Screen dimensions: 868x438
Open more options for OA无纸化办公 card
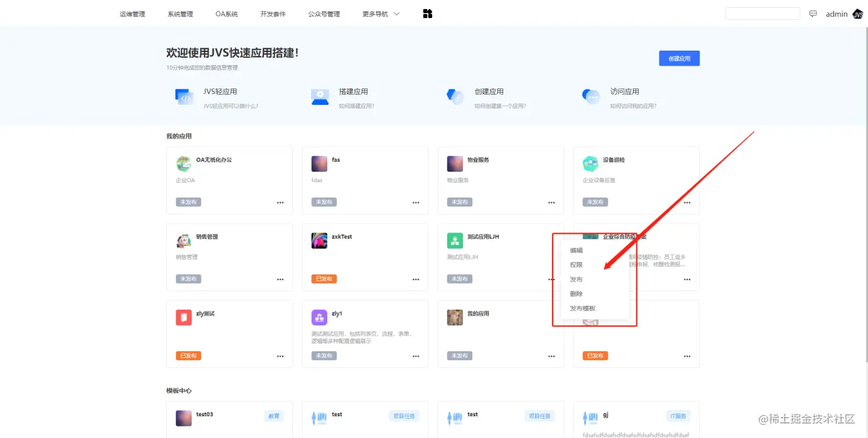280,202
